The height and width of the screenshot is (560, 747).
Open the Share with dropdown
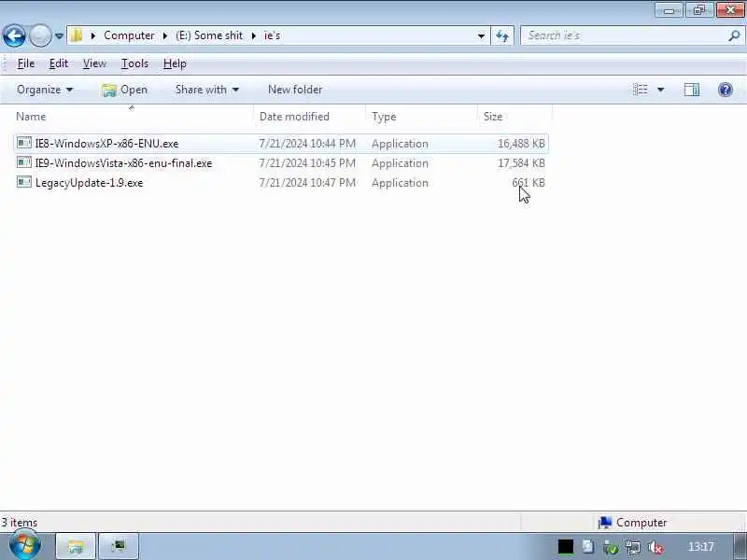pos(206,90)
